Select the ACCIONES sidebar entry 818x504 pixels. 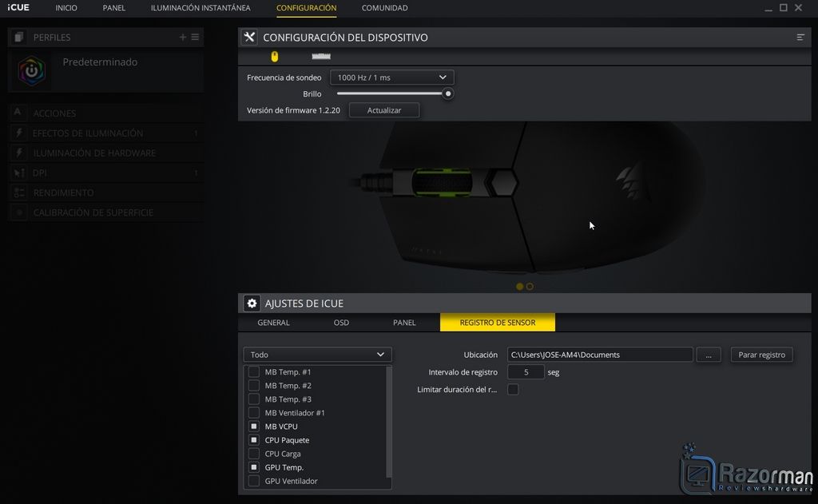tap(105, 113)
